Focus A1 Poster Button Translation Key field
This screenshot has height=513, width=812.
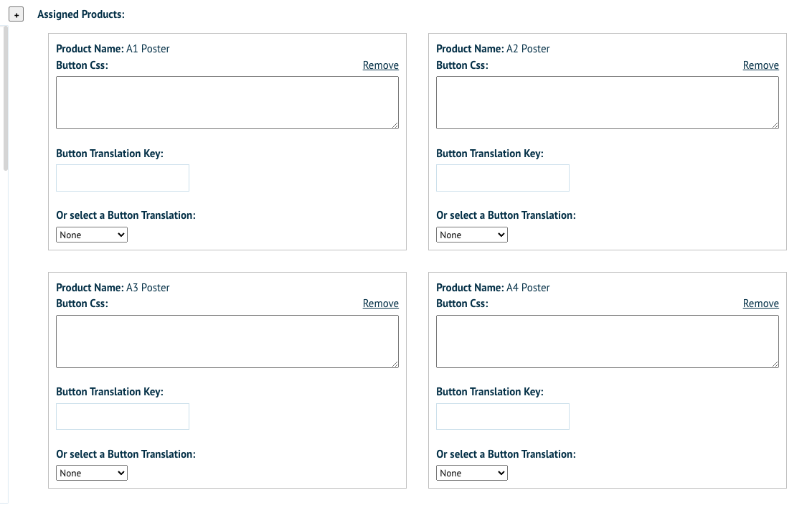click(123, 178)
